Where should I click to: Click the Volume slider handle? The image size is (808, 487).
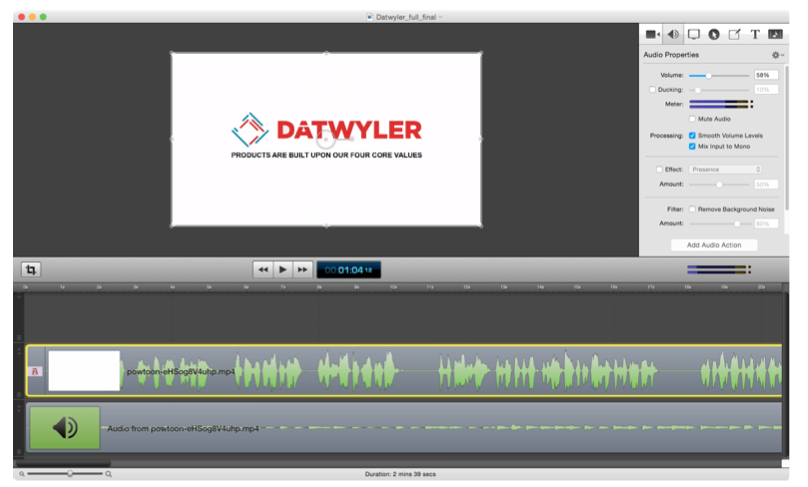point(708,75)
